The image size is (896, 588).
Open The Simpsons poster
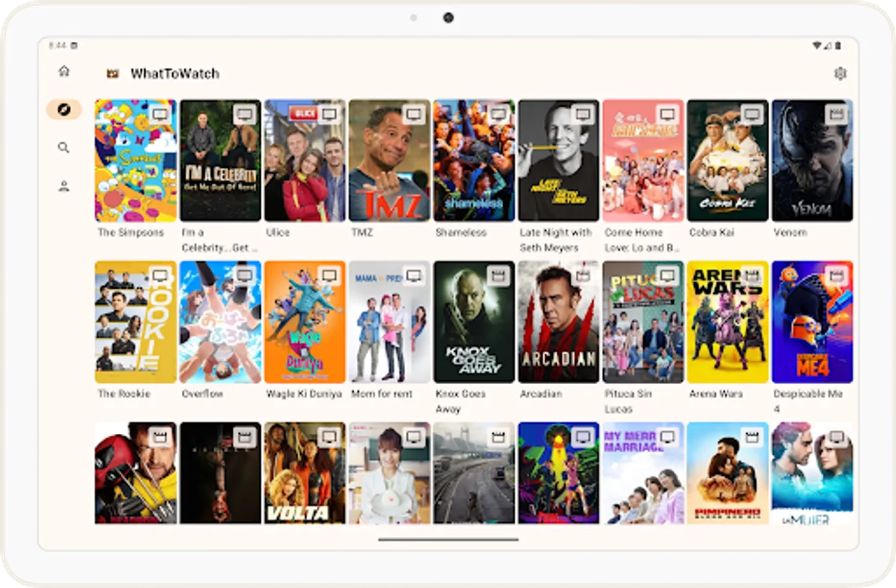[136, 161]
